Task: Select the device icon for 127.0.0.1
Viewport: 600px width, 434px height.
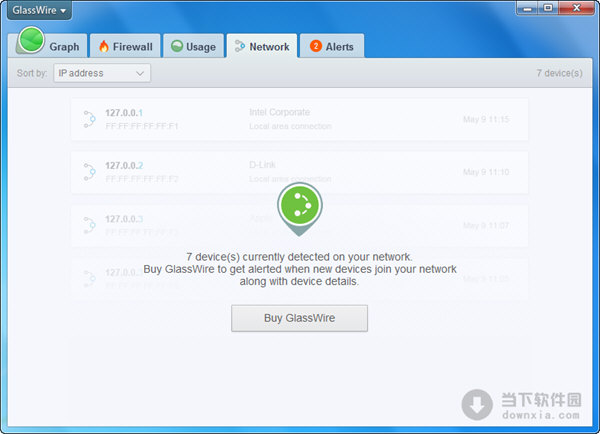Action: coord(90,119)
